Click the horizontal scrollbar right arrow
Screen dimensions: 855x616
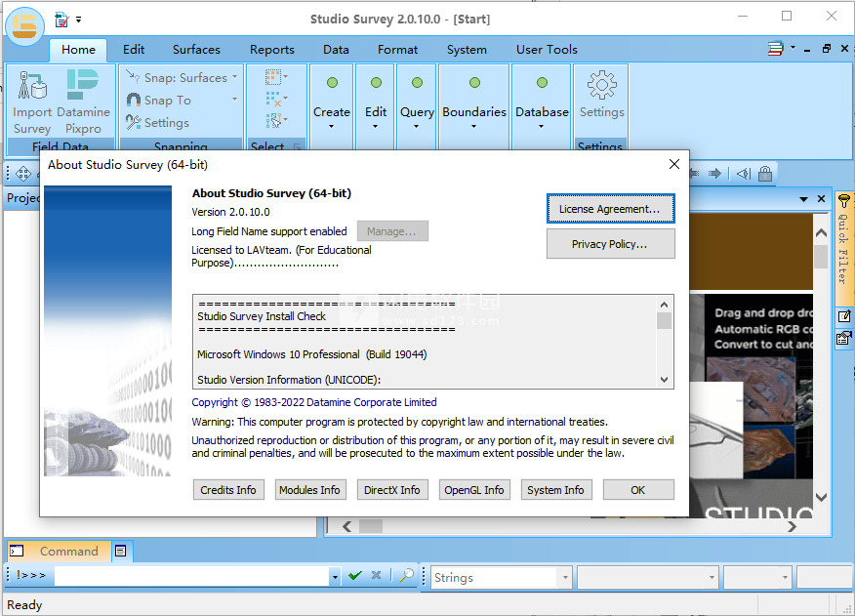coord(792,526)
